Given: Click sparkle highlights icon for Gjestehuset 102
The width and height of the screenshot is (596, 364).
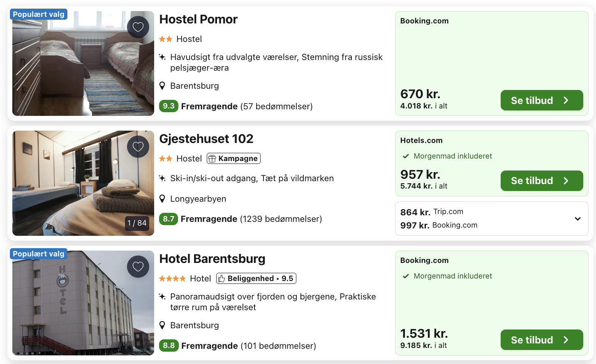Looking at the screenshot, I should coord(162,178).
